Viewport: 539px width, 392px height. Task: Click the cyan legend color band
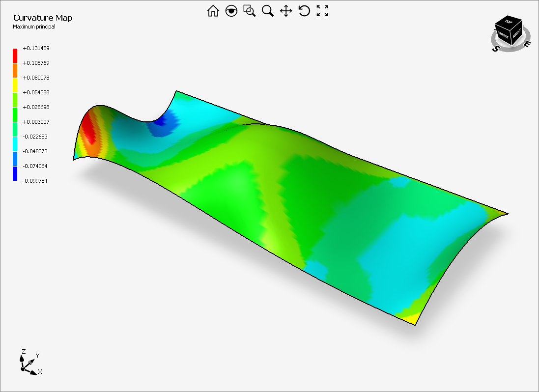pos(15,144)
